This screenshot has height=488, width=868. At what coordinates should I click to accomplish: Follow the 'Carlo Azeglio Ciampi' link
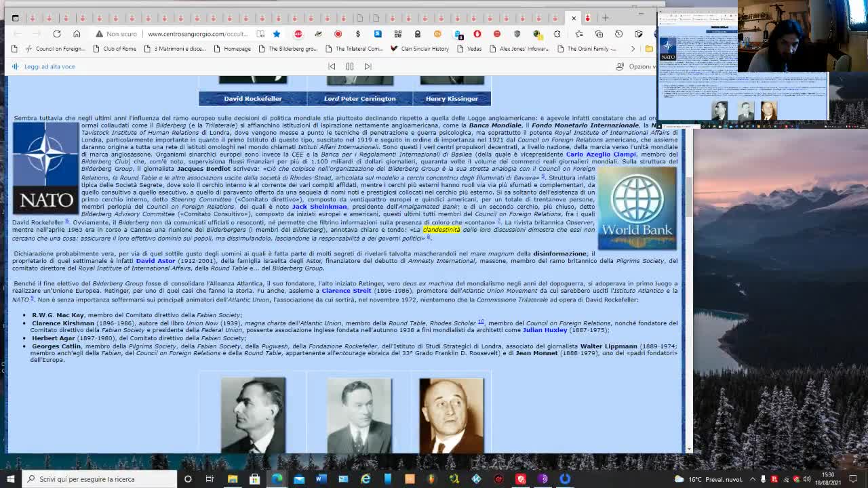(601, 155)
